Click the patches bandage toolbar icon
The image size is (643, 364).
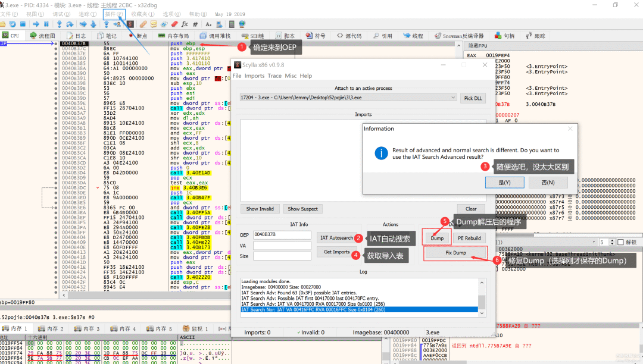(x=143, y=24)
